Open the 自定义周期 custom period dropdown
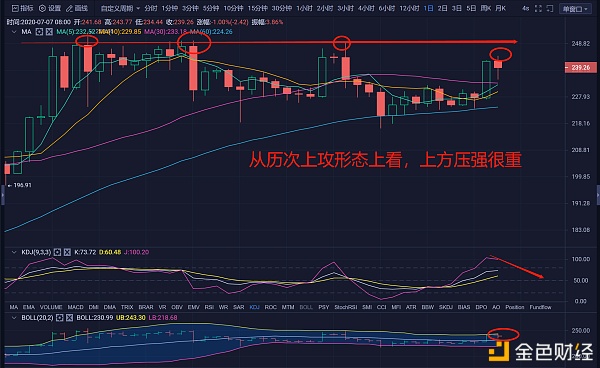 click(120, 8)
